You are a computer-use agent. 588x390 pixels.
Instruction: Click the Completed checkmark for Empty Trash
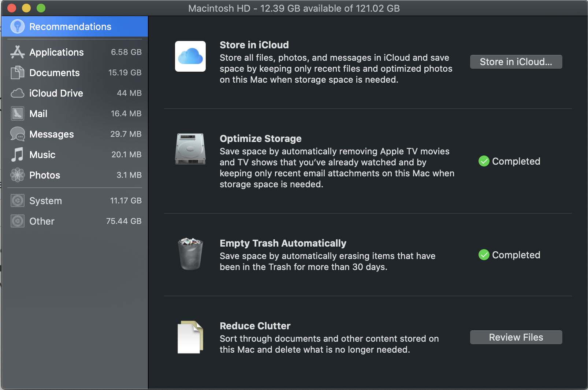click(x=484, y=255)
